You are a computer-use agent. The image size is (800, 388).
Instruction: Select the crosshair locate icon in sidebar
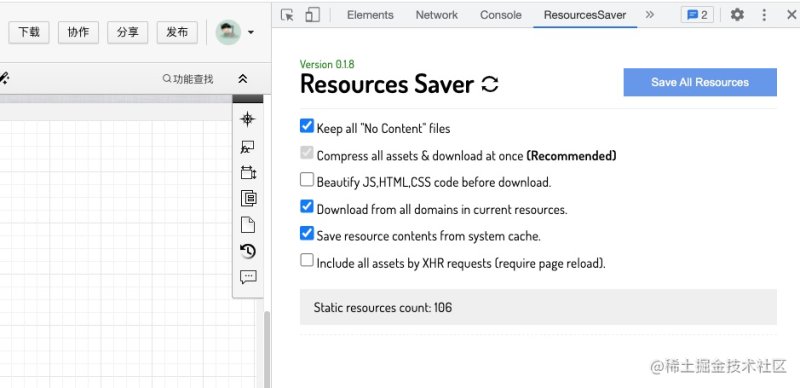[x=247, y=119]
